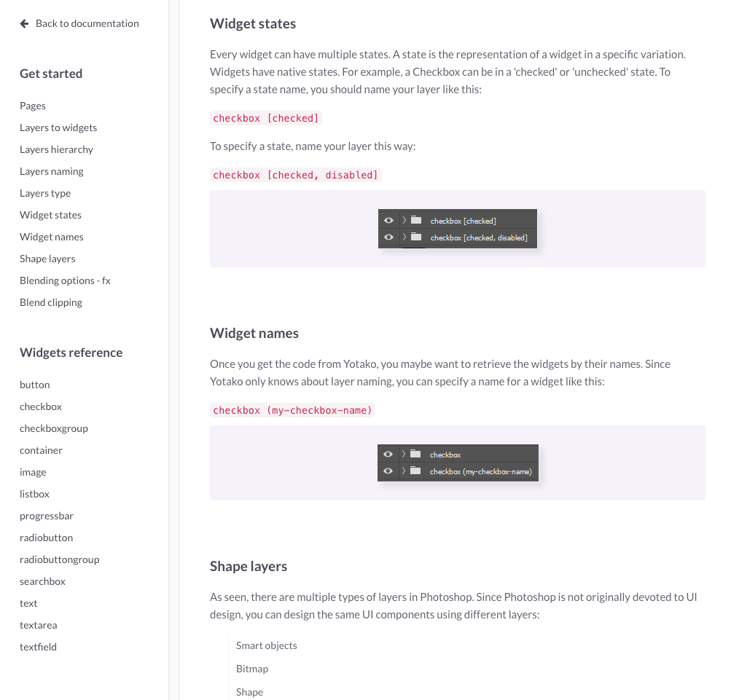
Task: Click the 'checkbox [checked, disabled]' code snippet
Action: 295,174
